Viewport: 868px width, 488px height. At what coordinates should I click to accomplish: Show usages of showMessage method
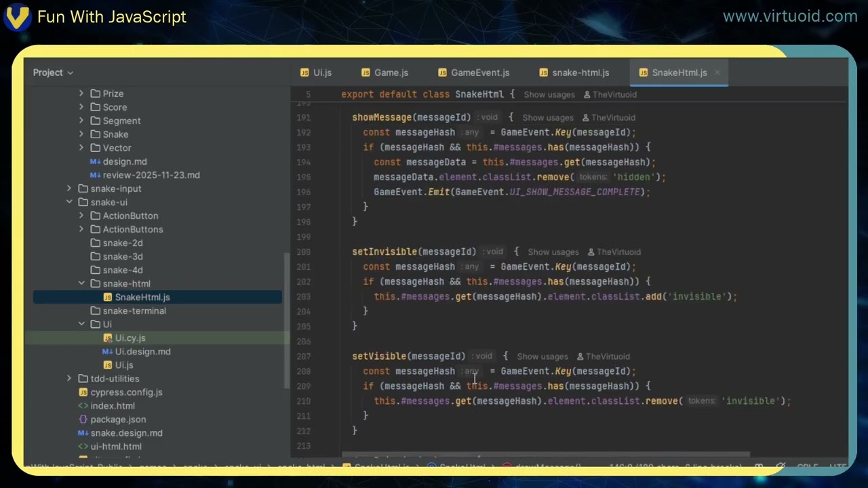tap(548, 117)
